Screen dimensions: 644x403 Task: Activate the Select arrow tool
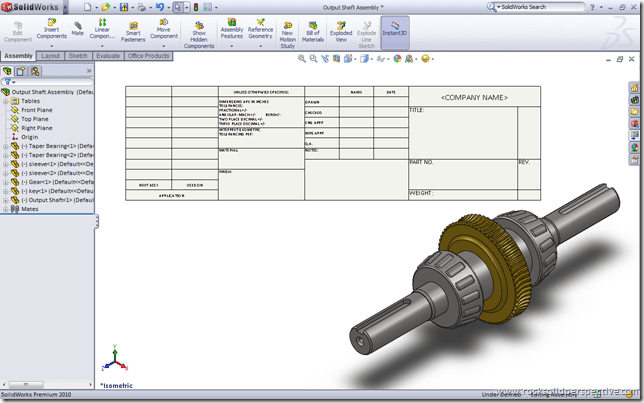point(178,7)
